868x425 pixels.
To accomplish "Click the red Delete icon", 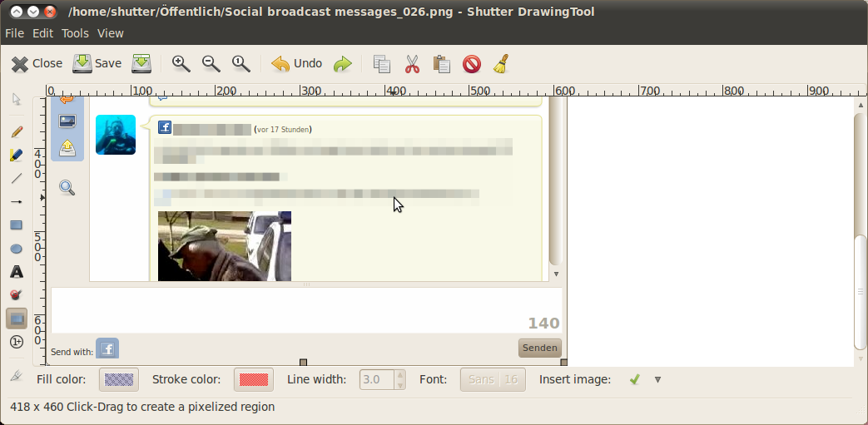I will click(472, 63).
